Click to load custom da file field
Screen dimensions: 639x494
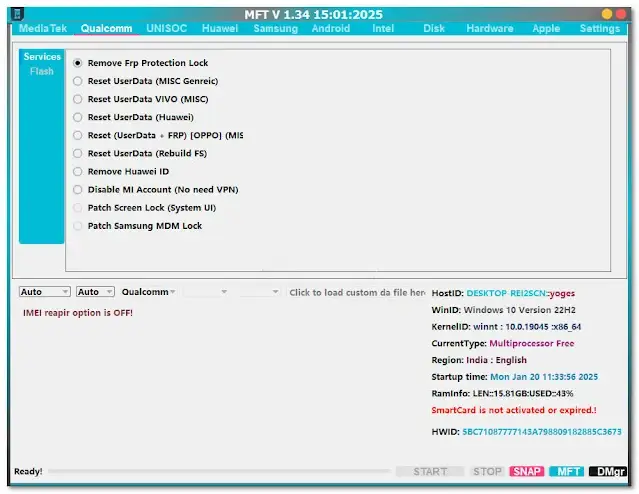point(357,293)
